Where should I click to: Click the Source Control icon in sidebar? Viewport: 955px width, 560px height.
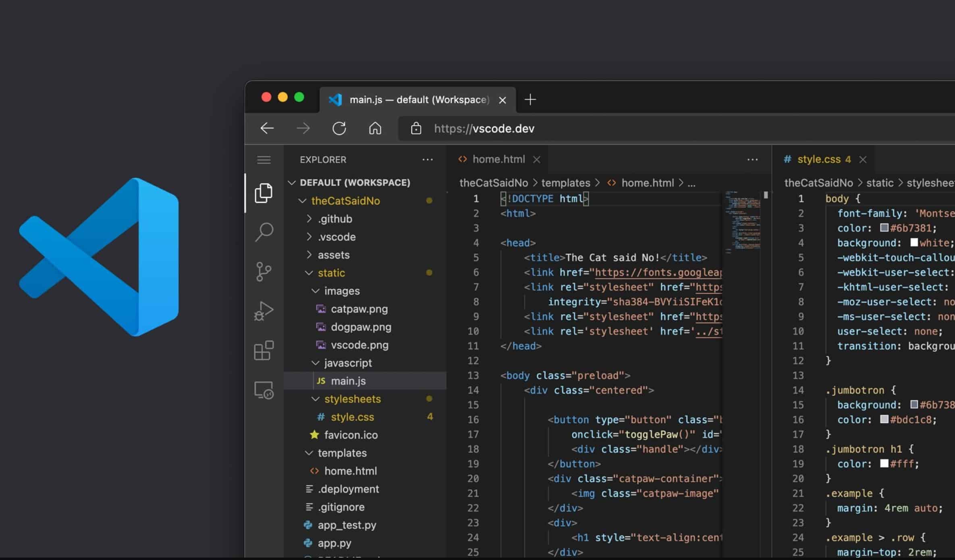(264, 270)
